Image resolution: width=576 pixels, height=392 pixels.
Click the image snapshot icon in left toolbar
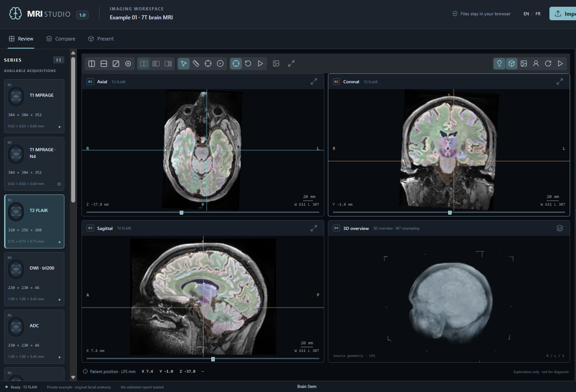[x=276, y=64]
